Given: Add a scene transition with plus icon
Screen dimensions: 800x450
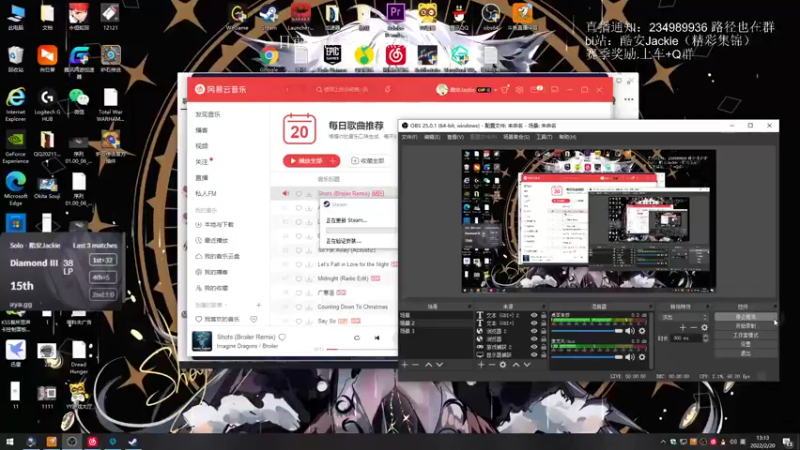Looking at the screenshot, I should [x=683, y=328].
